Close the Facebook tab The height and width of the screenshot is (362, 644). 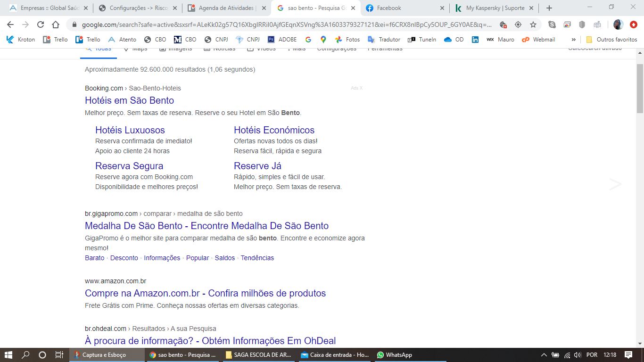click(x=442, y=8)
